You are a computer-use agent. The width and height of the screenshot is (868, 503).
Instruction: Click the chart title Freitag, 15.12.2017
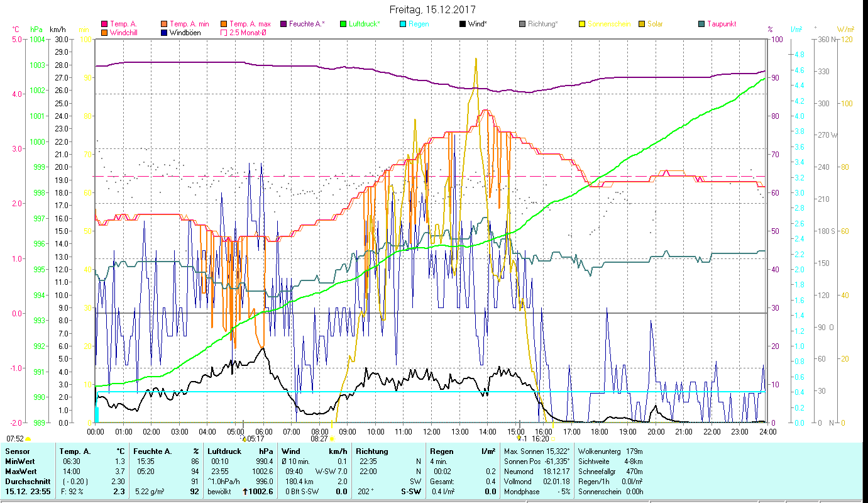[432, 10]
